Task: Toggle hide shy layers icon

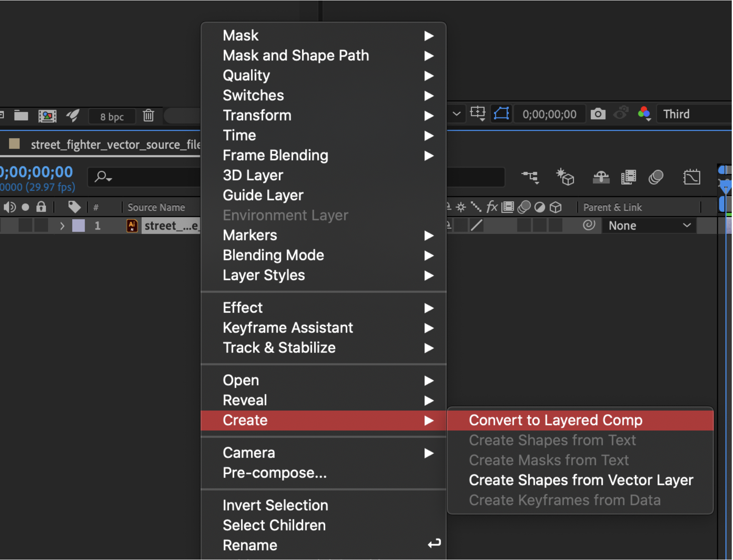Action: click(x=601, y=177)
